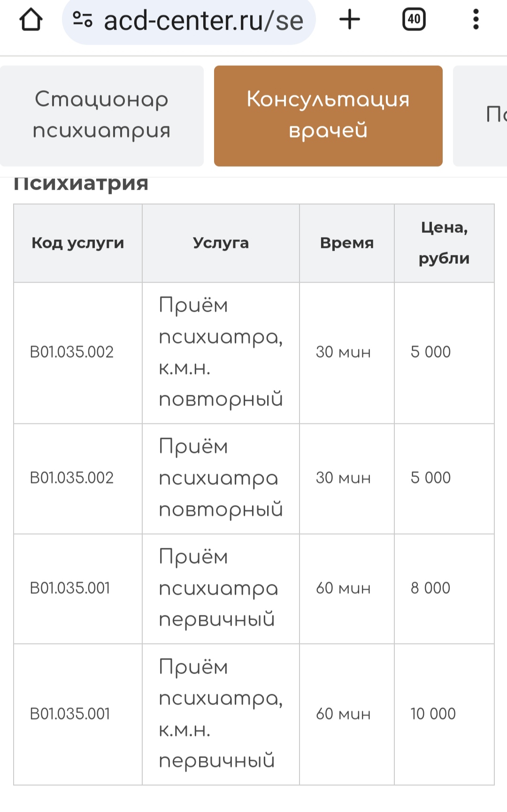Image resolution: width=507 pixels, height=812 pixels.
Task: Tap the acd-center.ru address bar
Action: click(189, 21)
